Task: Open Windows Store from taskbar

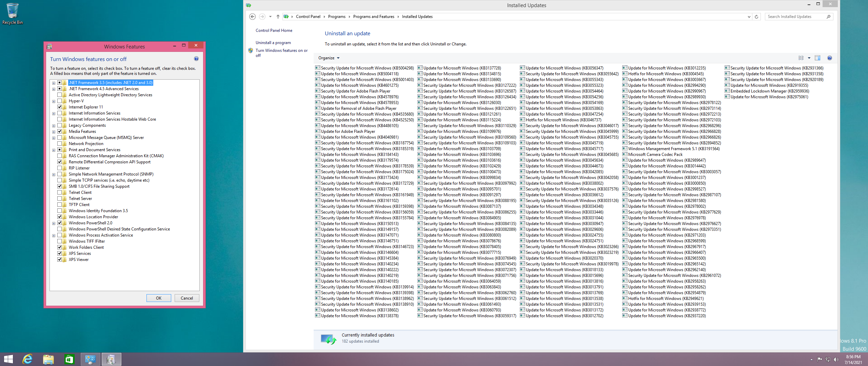Action: tap(69, 359)
